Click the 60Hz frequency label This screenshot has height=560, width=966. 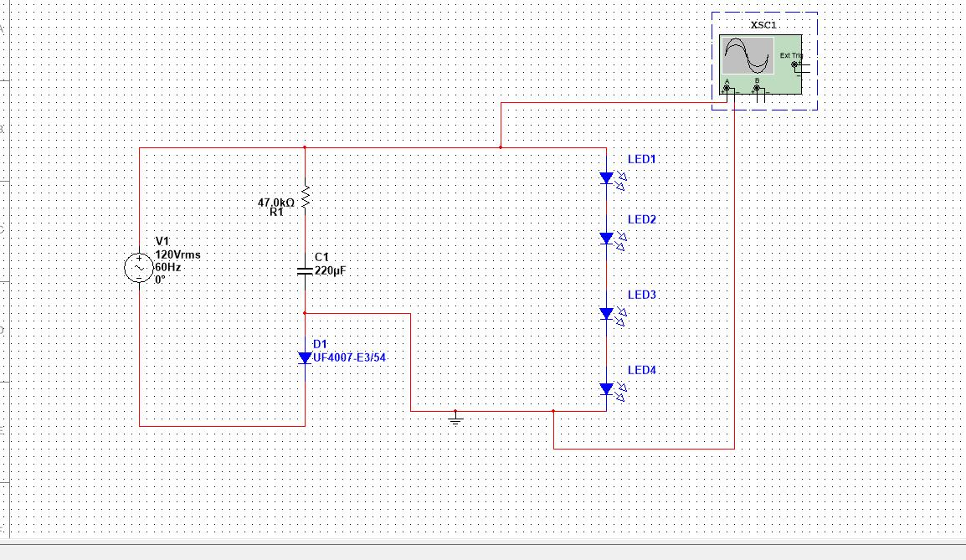[167, 267]
